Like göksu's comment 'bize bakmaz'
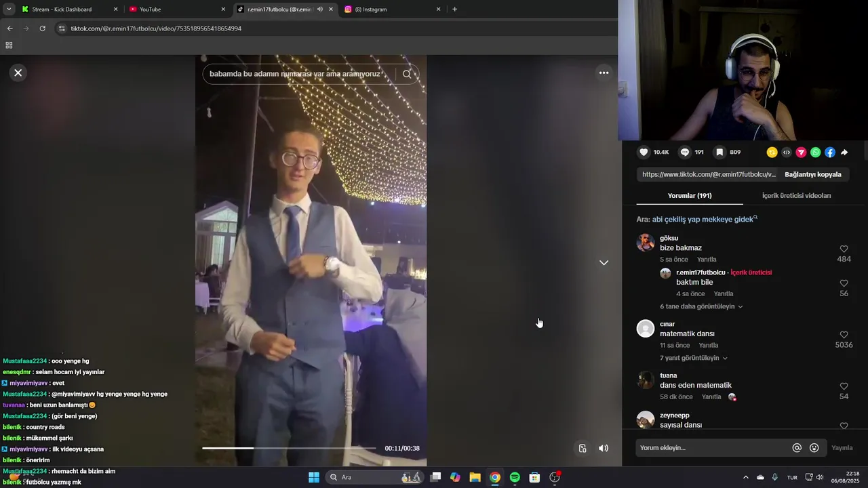Viewport: 868px width, 488px height. [844, 249]
